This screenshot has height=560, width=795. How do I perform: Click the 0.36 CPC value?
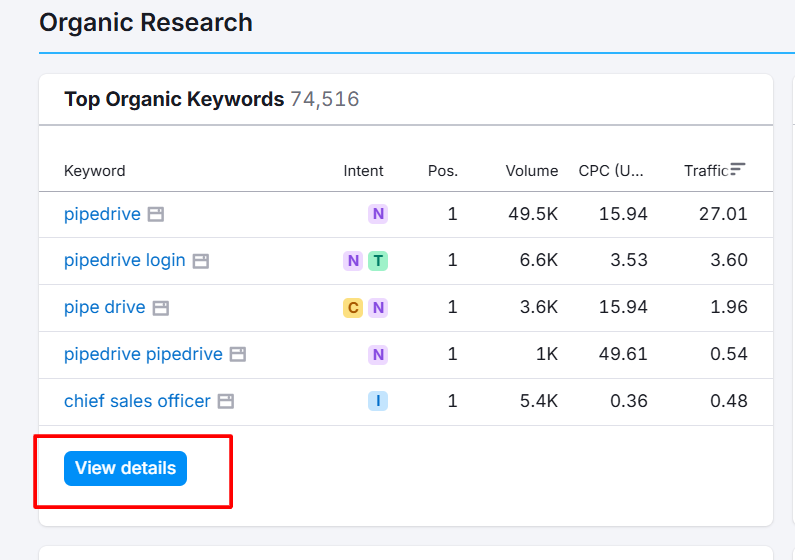tap(629, 401)
